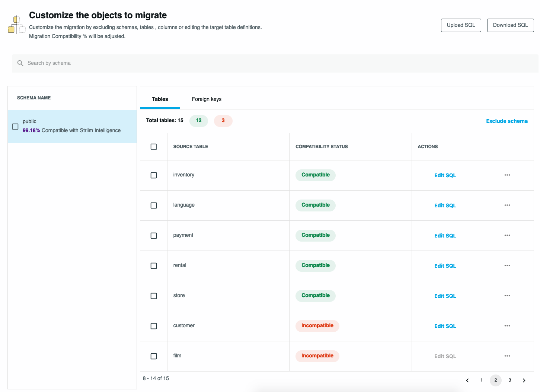Open the three-dot menu for language row
540x392 pixels.
(507, 205)
